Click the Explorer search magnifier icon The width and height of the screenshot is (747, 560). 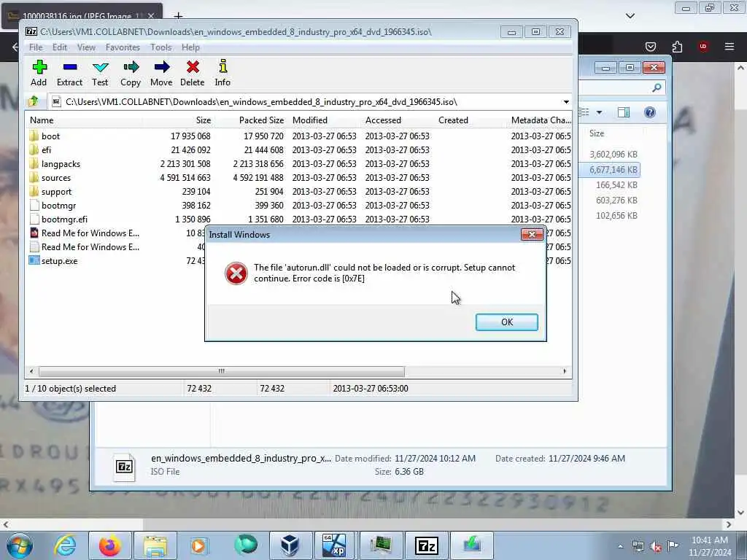[x=657, y=87]
